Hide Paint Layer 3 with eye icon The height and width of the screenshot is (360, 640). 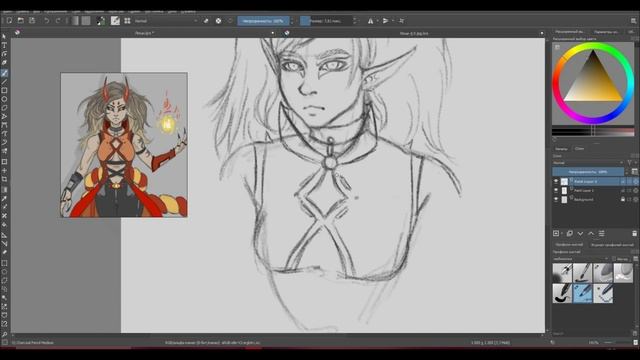556,181
